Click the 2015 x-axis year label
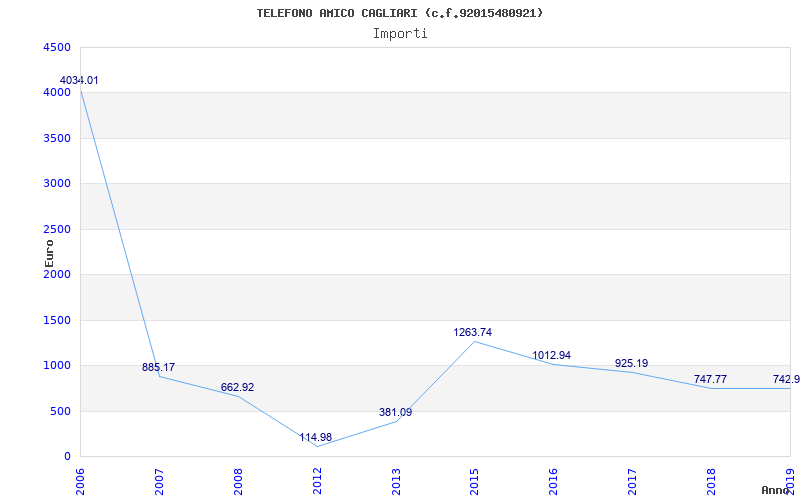 474,481
